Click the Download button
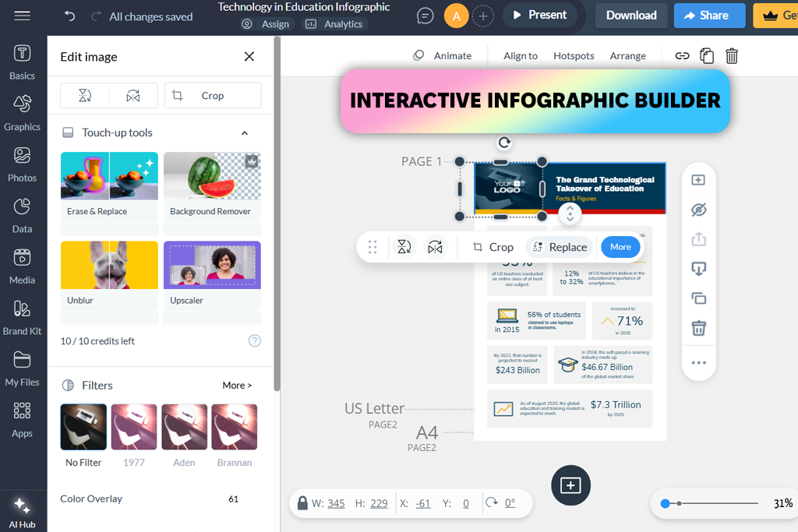The height and width of the screenshot is (532, 798). point(631,16)
